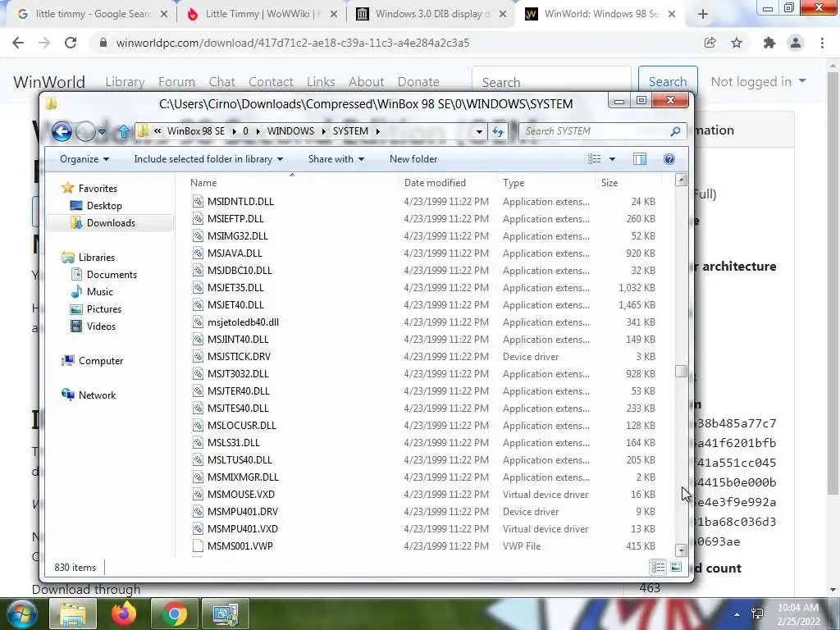The height and width of the screenshot is (630, 840).
Task: Open WinWorld Forum menu link
Action: click(x=176, y=81)
